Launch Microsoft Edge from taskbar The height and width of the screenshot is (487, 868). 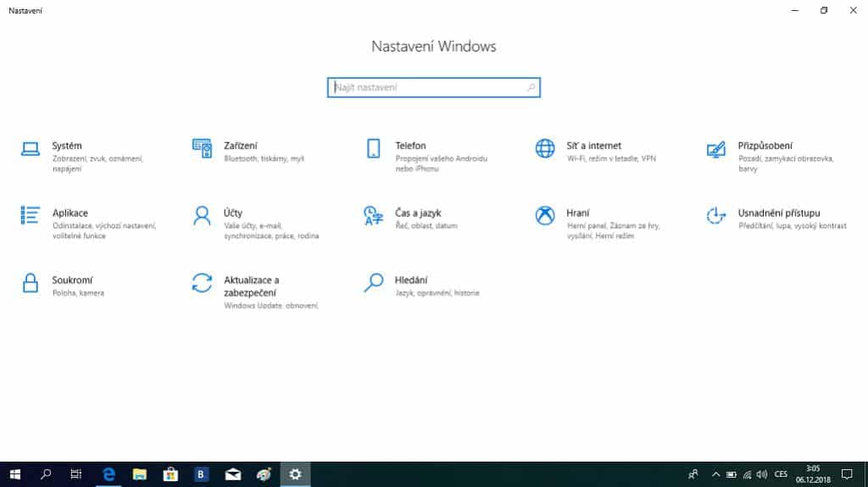(x=108, y=474)
